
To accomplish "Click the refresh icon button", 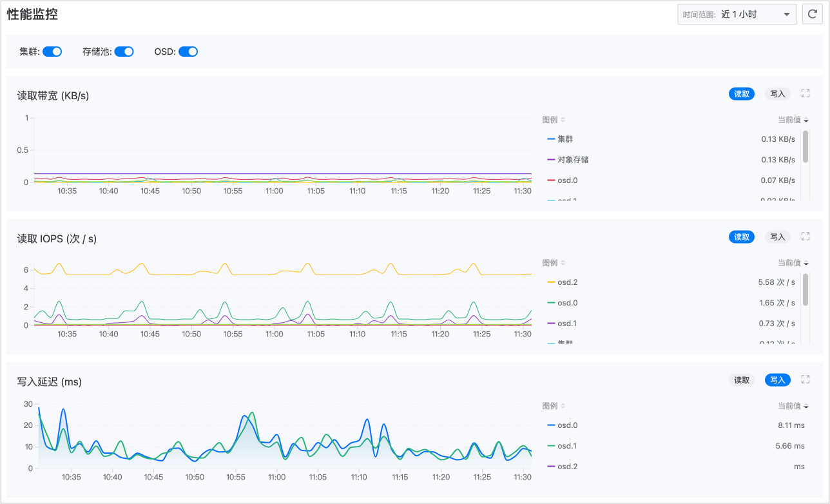I will click(x=812, y=14).
